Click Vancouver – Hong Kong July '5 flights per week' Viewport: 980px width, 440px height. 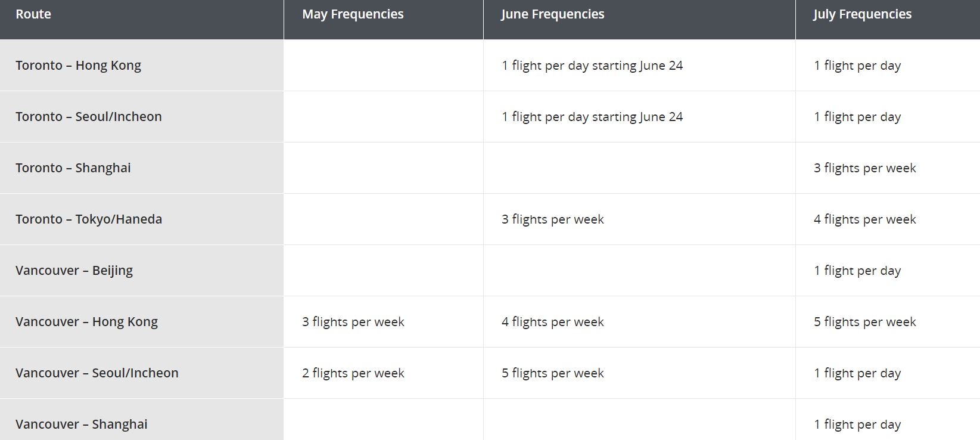click(x=865, y=322)
